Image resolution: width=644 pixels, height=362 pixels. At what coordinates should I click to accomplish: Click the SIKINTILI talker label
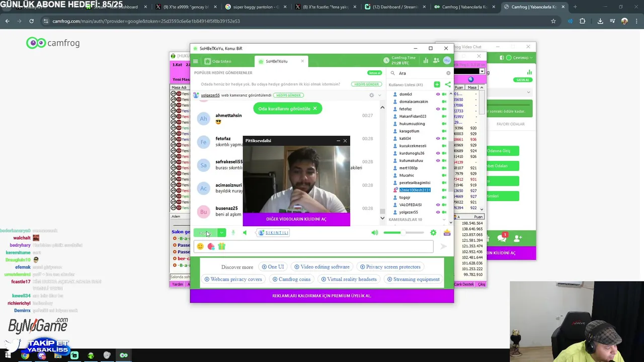click(273, 232)
